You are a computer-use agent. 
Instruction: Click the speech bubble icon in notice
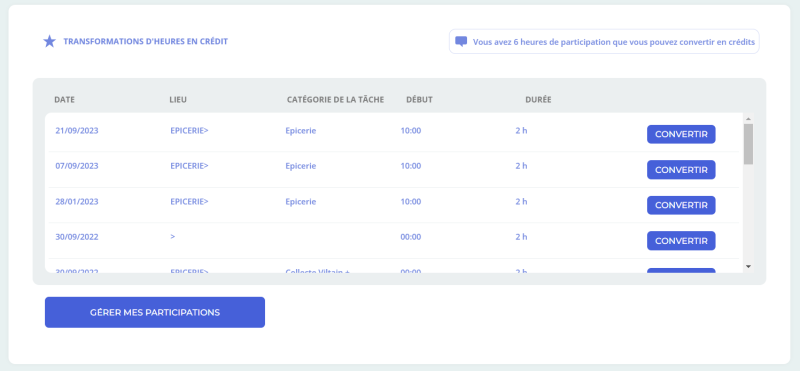pyautogui.click(x=461, y=41)
